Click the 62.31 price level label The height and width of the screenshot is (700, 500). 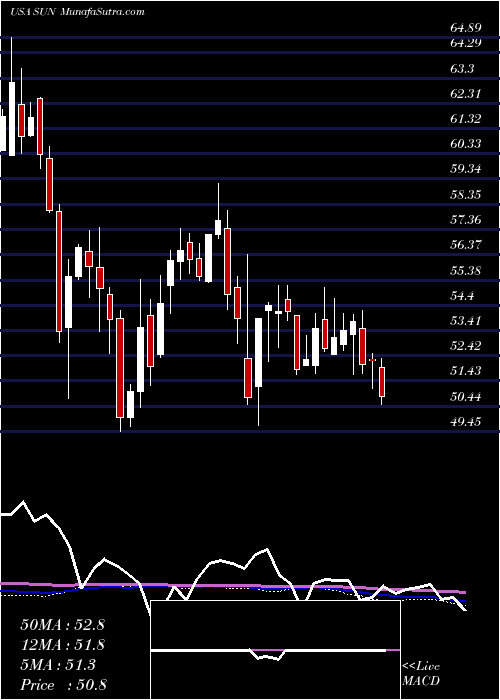(466, 94)
